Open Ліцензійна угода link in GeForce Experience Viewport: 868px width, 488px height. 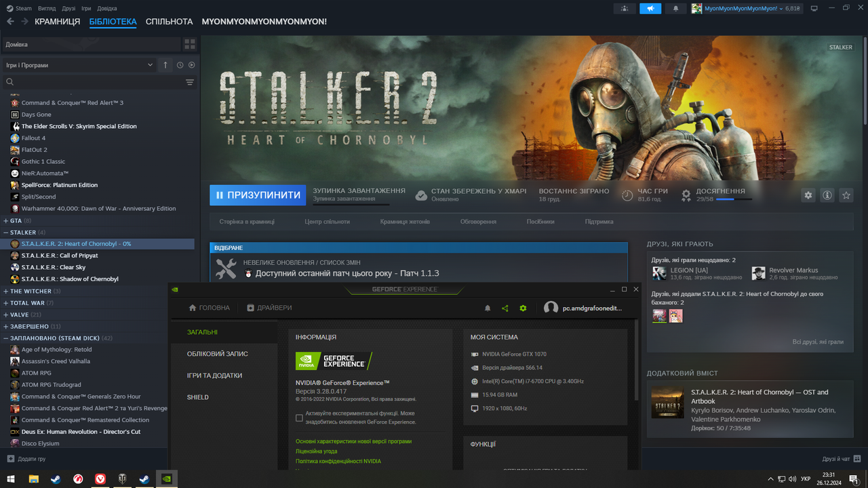pos(316,451)
